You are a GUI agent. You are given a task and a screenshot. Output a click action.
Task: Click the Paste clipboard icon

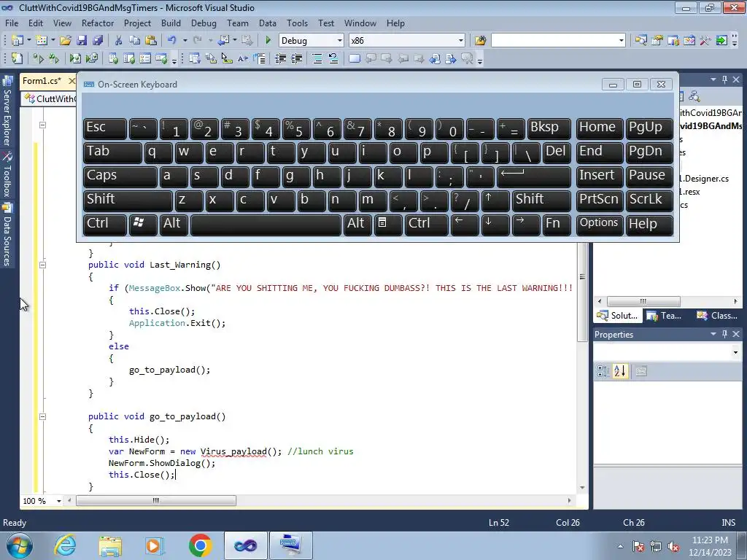click(x=150, y=41)
